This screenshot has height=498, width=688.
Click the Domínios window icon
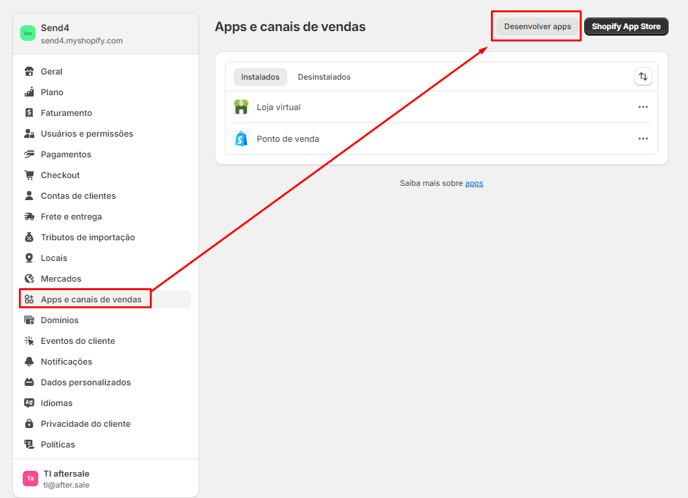(29, 320)
